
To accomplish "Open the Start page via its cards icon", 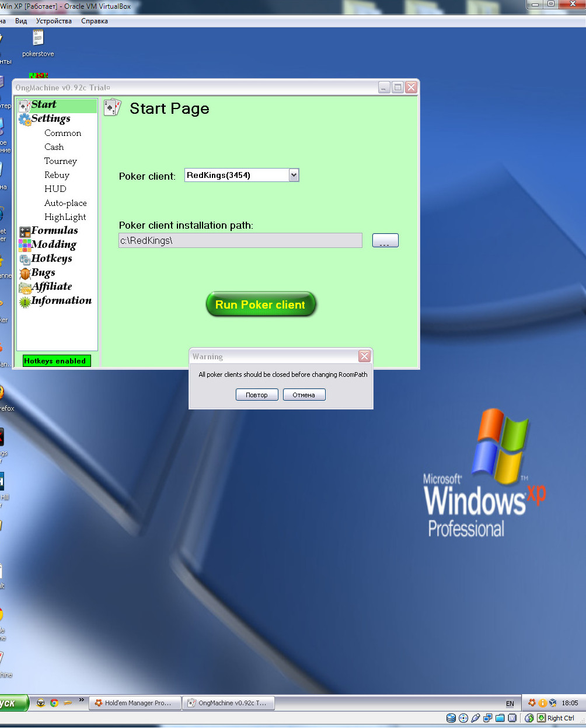I will pyautogui.click(x=25, y=106).
